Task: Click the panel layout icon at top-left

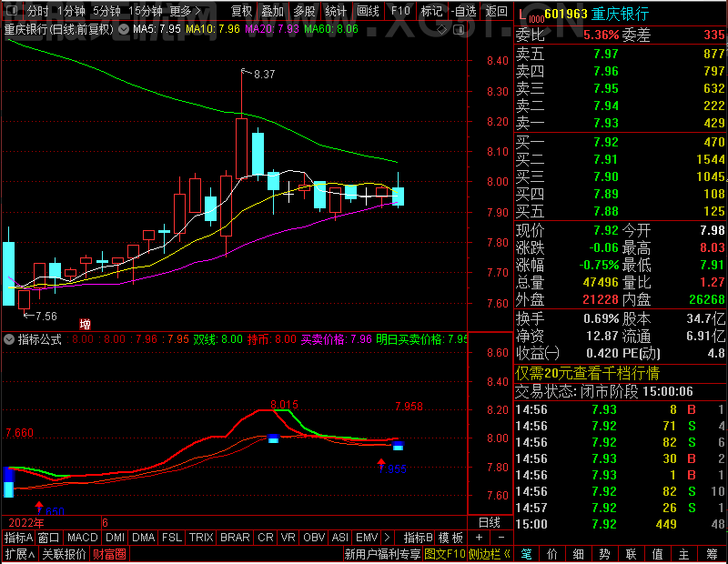Action: pyautogui.click(x=12, y=10)
